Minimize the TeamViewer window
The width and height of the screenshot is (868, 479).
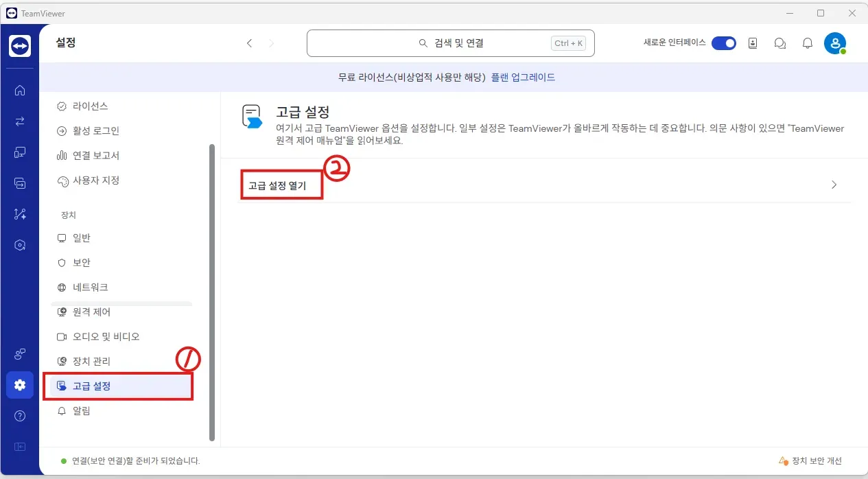pyautogui.click(x=790, y=13)
